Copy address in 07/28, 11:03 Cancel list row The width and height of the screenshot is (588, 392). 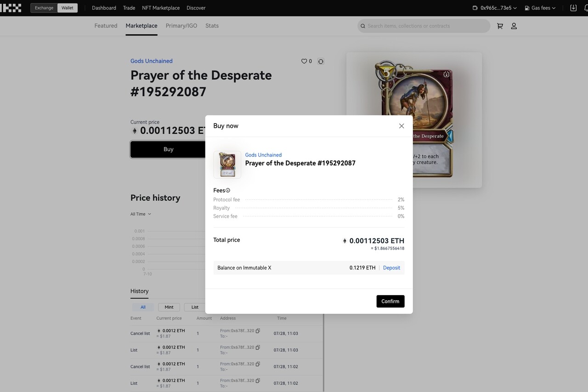tap(258, 331)
